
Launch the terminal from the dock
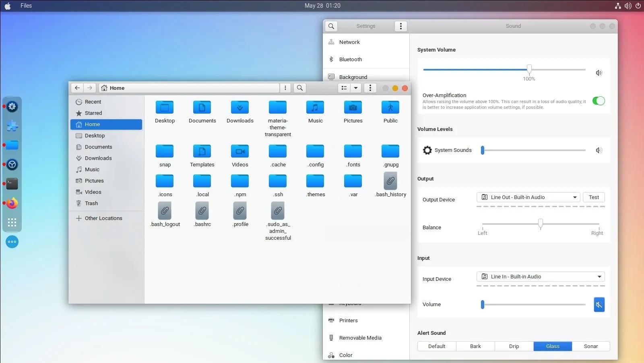coord(12,184)
